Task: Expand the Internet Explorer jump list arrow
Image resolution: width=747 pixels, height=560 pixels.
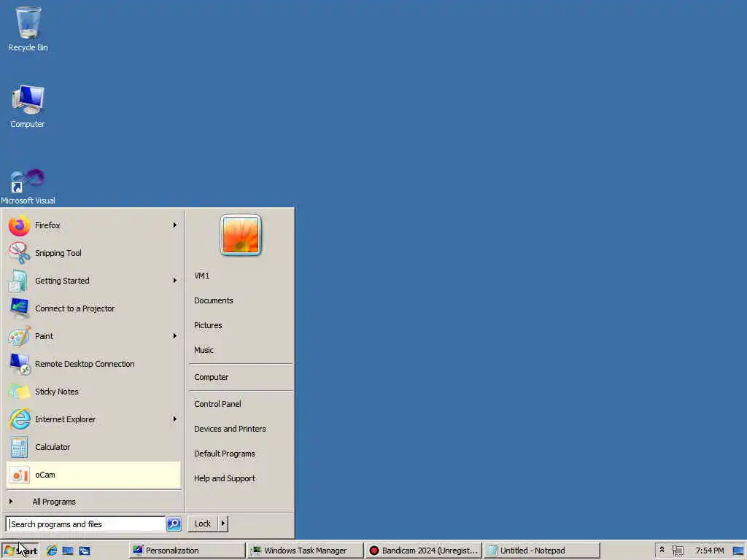Action: click(x=175, y=419)
